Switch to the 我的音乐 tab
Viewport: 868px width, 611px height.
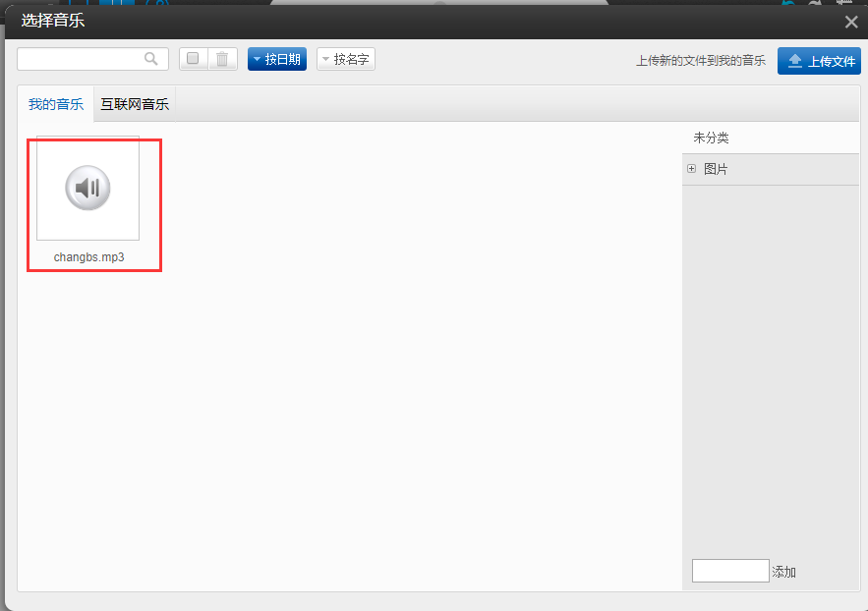click(x=56, y=104)
